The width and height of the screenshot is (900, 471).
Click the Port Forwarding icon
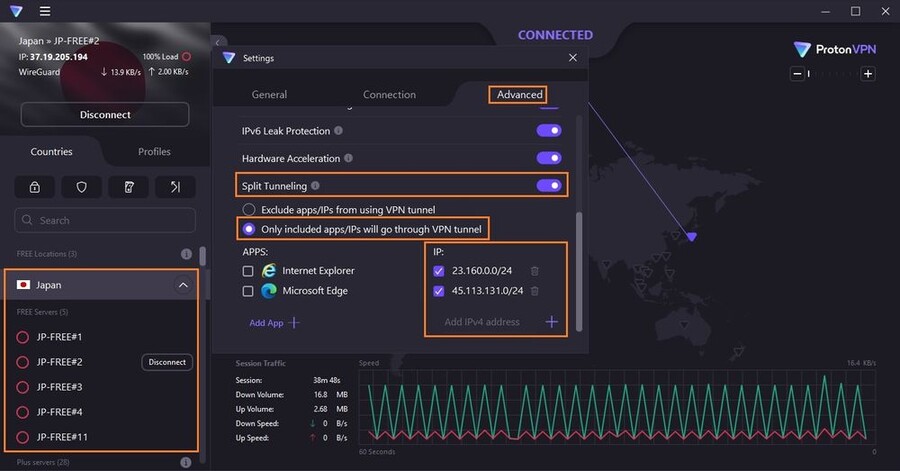pyautogui.click(x=176, y=187)
